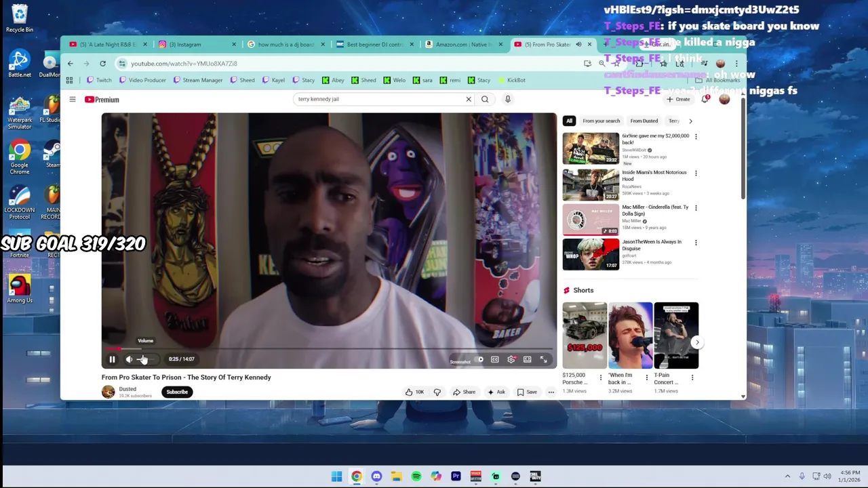
Task: Click the video volume slider
Action: (x=144, y=359)
